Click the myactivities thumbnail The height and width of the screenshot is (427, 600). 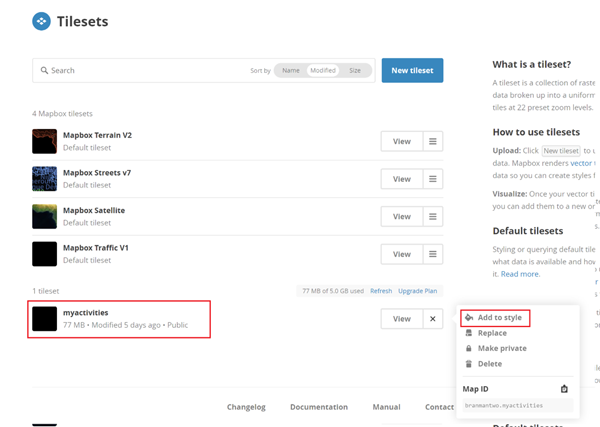[44, 319]
